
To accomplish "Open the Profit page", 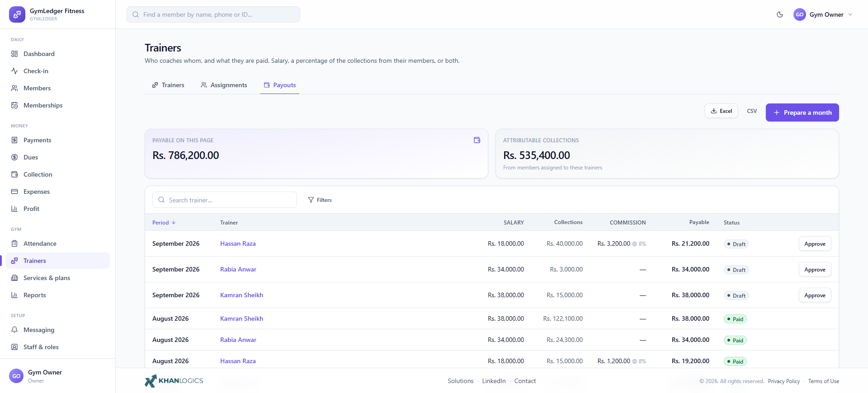I will click(x=57, y=209).
